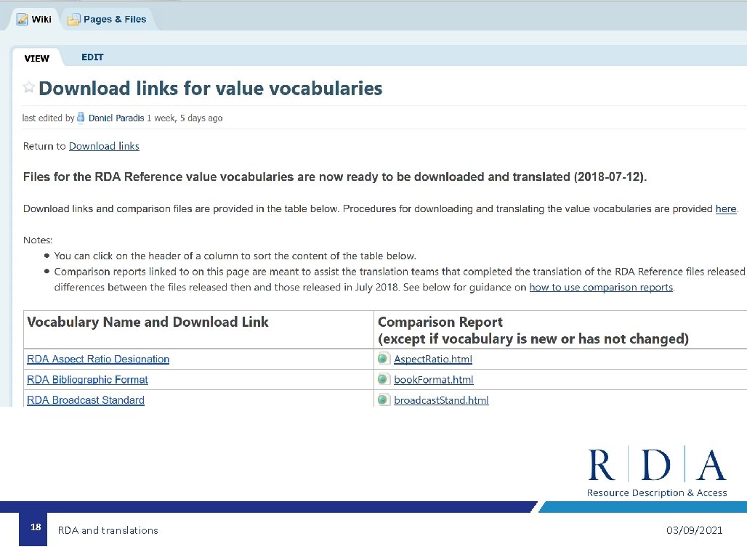
Task: Download RDA Bibliographic Format vocabulary
Action: [87, 380]
